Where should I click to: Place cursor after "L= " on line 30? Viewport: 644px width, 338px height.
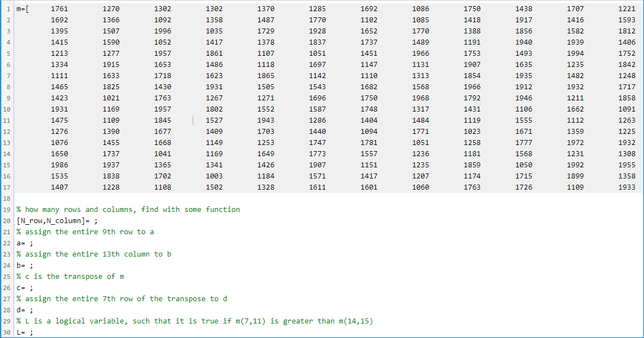(x=27, y=332)
